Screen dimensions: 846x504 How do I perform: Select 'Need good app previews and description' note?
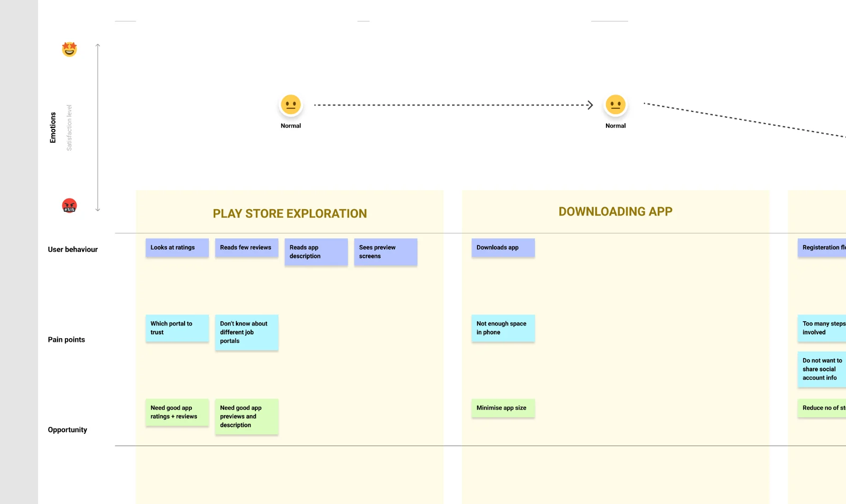click(246, 416)
